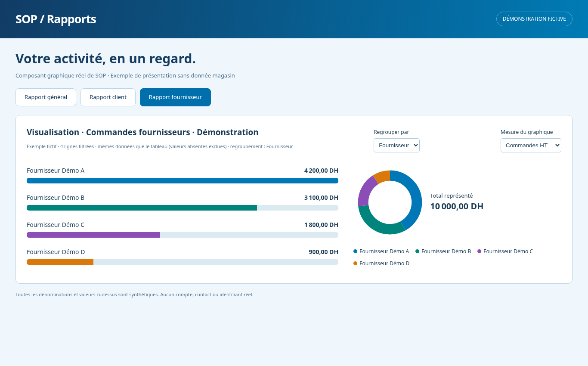588x366 pixels.
Task: Click the Fournisseur Démo C bar label
Action: point(56,225)
